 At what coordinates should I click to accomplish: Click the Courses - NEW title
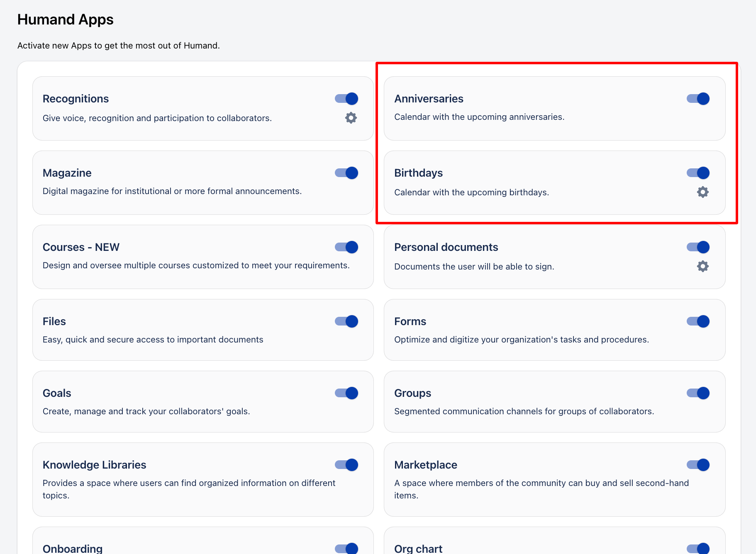tap(81, 247)
